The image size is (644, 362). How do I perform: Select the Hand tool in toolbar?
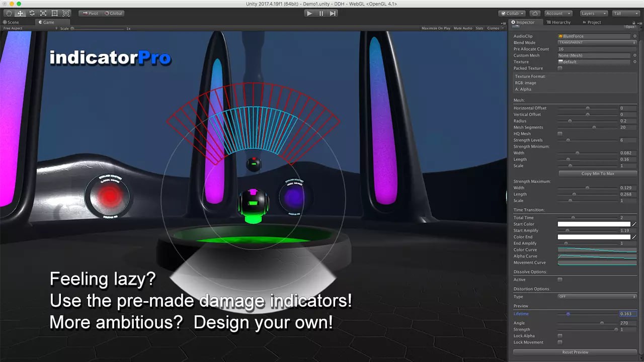point(9,14)
